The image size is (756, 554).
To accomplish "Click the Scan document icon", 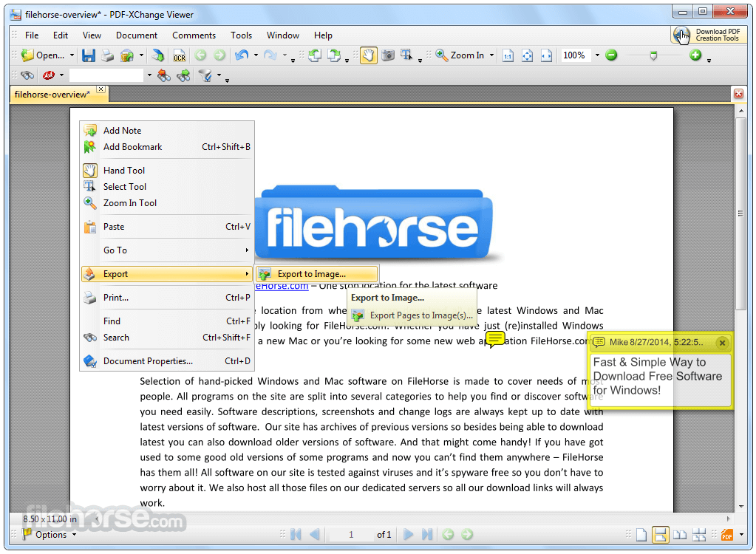I will [157, 55].
